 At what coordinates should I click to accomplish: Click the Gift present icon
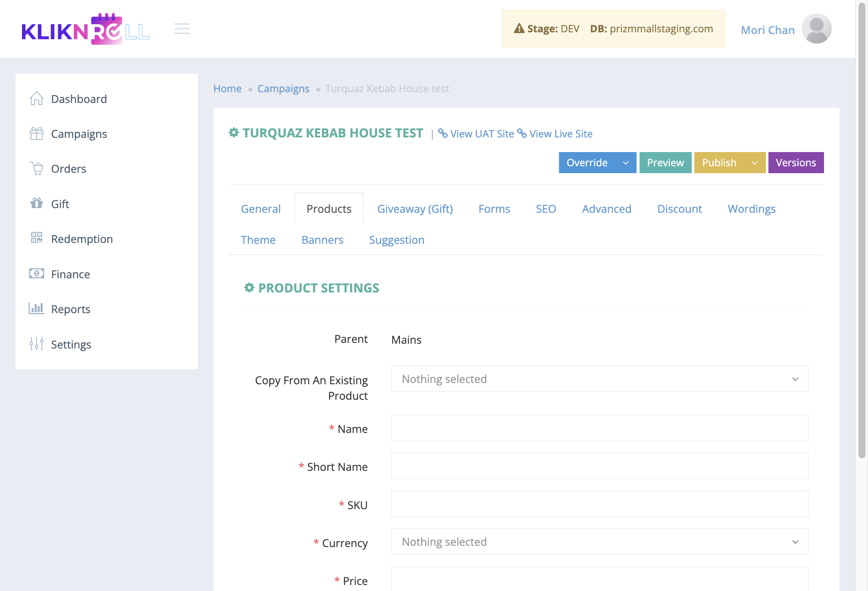coord(37,203)
